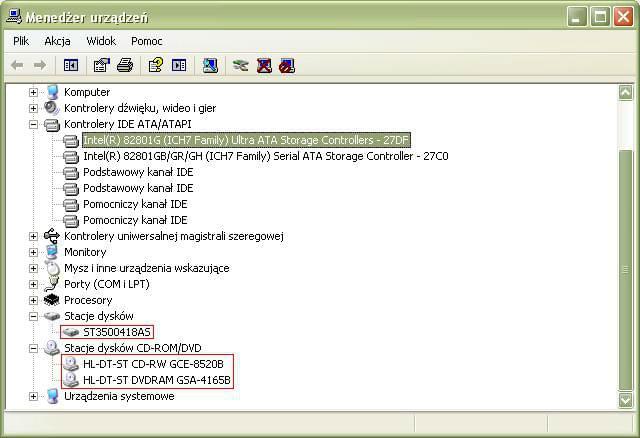Expand the Monitory node
Viewport: 640px width, 438px height.
(33, 252)
